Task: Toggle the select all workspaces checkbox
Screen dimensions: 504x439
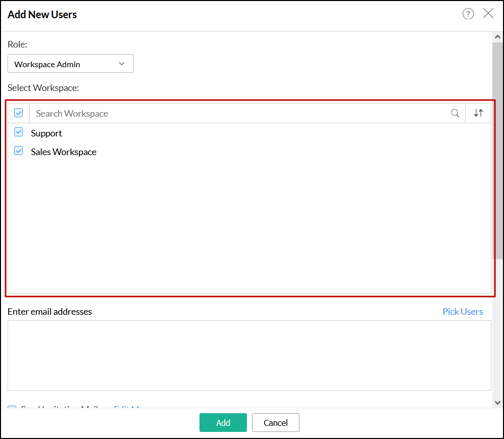Action: [x=19, y=113]
